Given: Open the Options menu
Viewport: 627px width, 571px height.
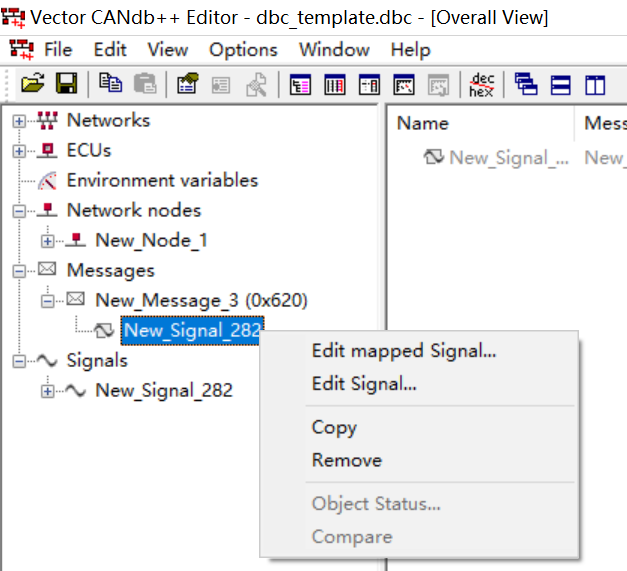Looking at the screenshot, I should (x=243, y=50).
